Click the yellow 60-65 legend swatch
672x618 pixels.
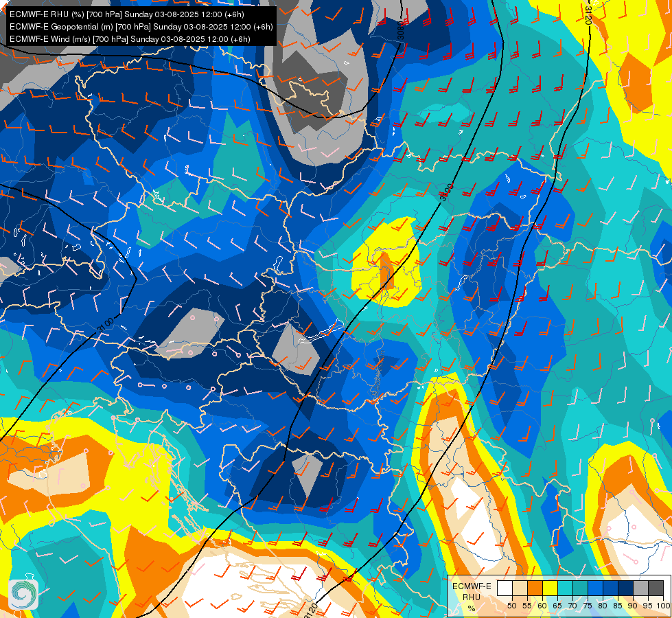[x=550, y=588]
